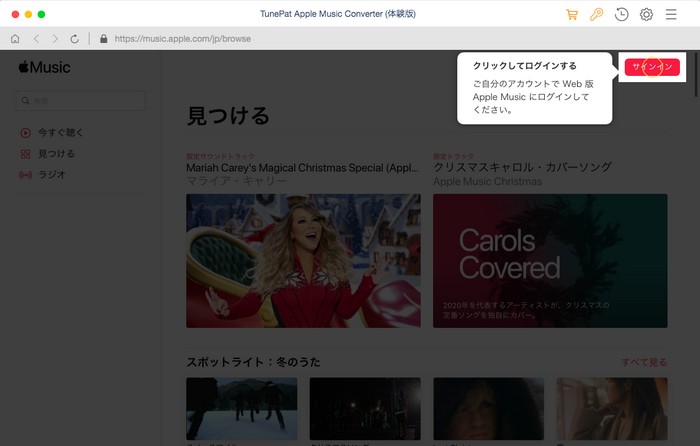700x446 pixels.
Task: Open first winter spotlight thumbnail with snow scene
Action: (242, 408)
